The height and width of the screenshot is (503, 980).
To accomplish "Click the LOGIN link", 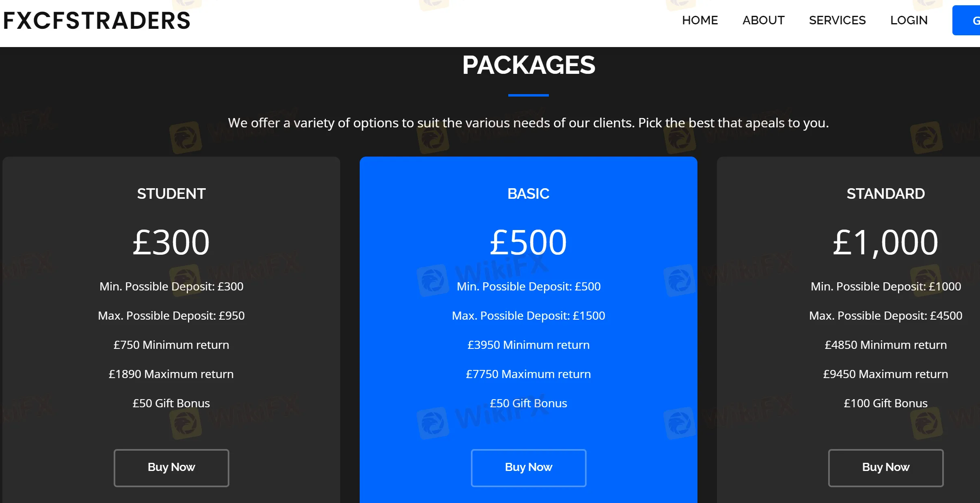I will [x=909, y=20].
